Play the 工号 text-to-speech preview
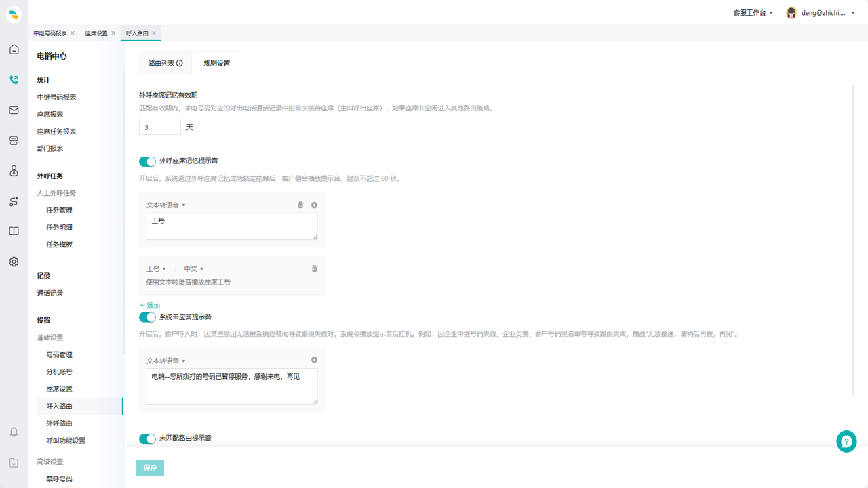The image size is (868, 488). point(314,205)
